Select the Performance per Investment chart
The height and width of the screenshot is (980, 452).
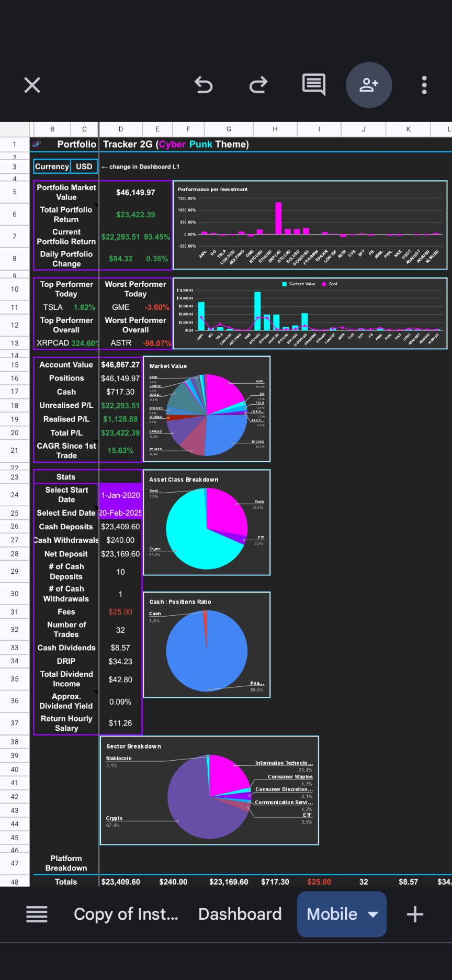click(310, 225)
